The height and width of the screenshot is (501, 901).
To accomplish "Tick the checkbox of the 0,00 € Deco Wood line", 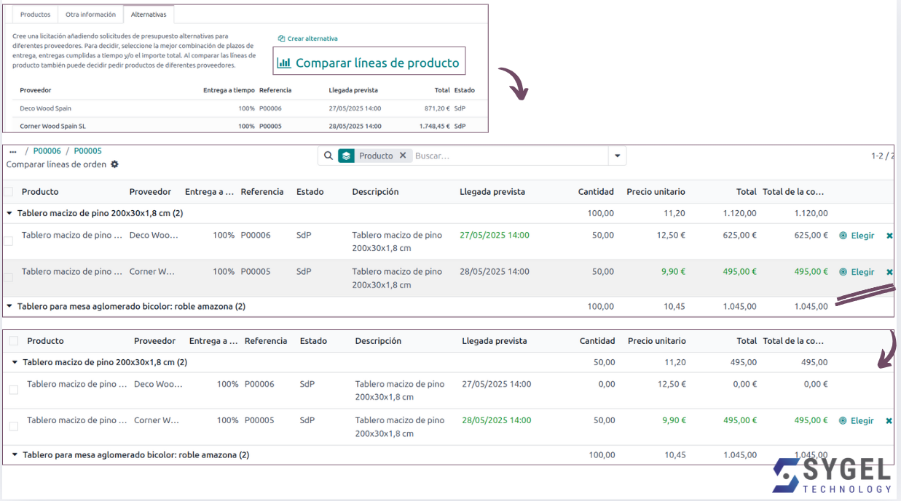I will (x=14, y=389).
